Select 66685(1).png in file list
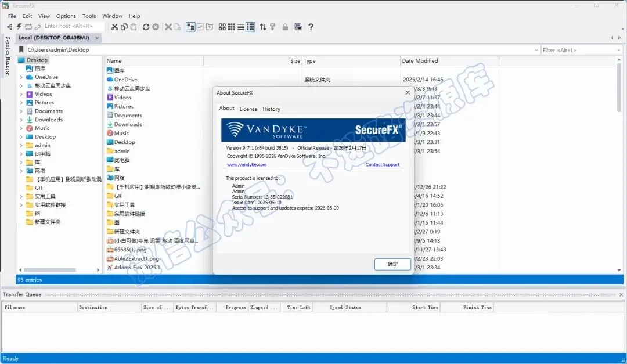Image resolution: width=627 pixels, height=364 pixels. pos(131,250)
